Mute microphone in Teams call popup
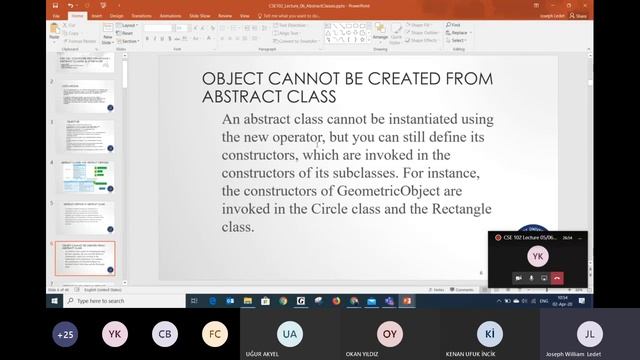 [531, 278]
